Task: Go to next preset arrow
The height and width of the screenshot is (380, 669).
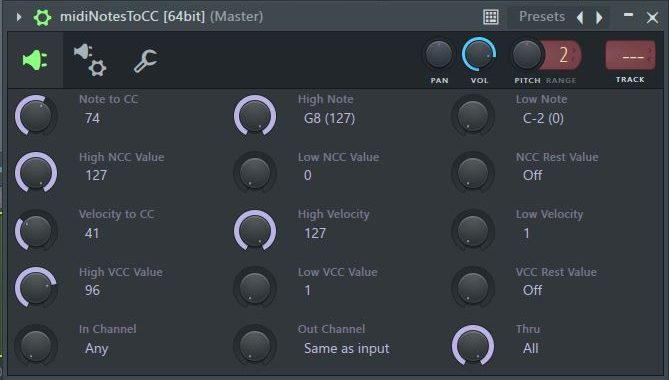Action: (599, 17)
